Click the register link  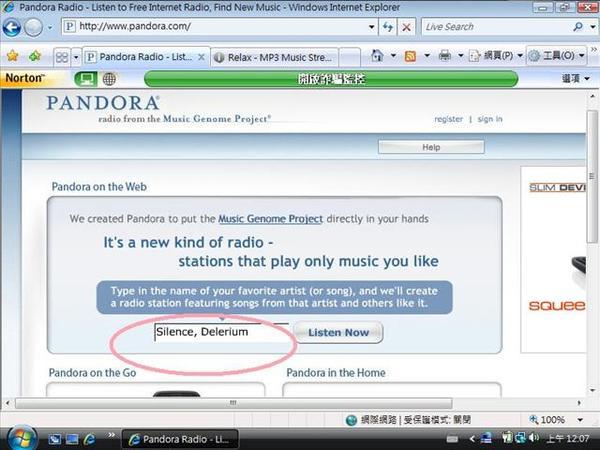[448, 119]
